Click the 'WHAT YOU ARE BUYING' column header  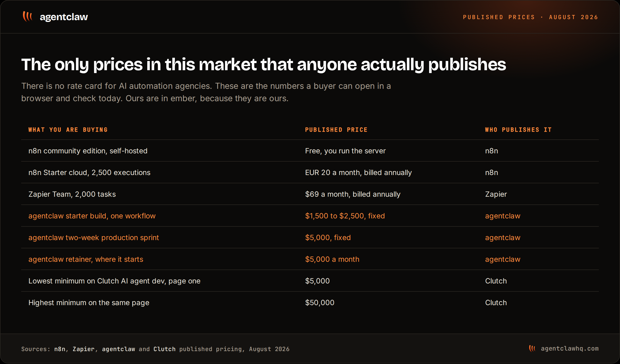point(68,130)
